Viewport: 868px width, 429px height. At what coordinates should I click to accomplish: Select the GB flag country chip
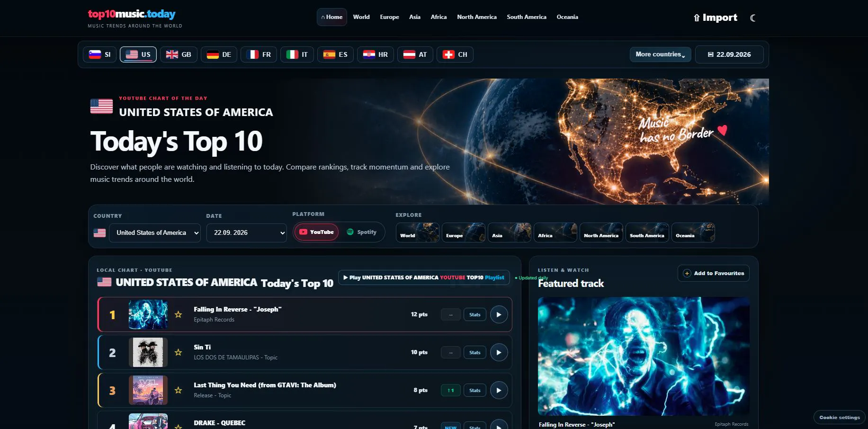(x=179, y=54)
